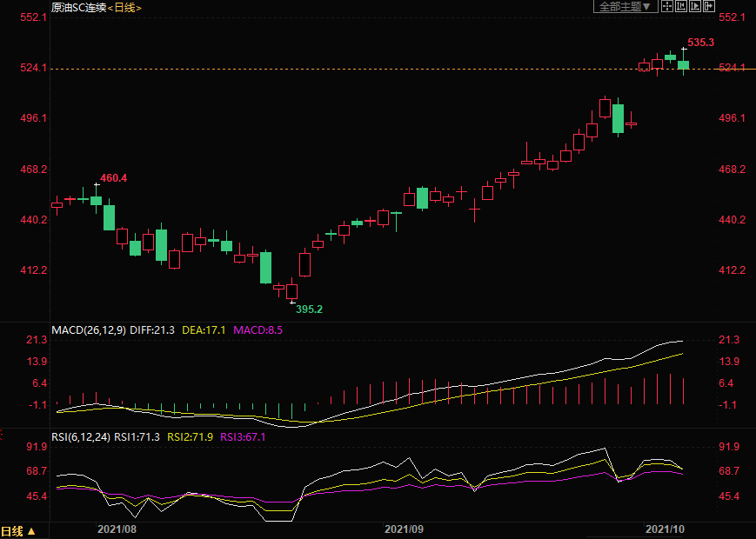Click the chart icon with play arrow

coord(695,7)
